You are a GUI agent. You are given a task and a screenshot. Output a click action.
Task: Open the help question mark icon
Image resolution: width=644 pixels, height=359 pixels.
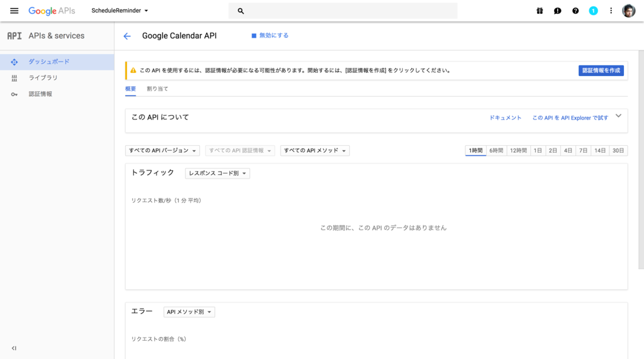pos(575,11)
